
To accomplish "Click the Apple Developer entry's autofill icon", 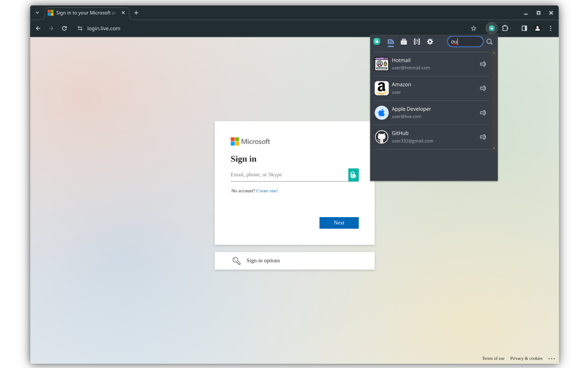I will click(x=483, y=113).
